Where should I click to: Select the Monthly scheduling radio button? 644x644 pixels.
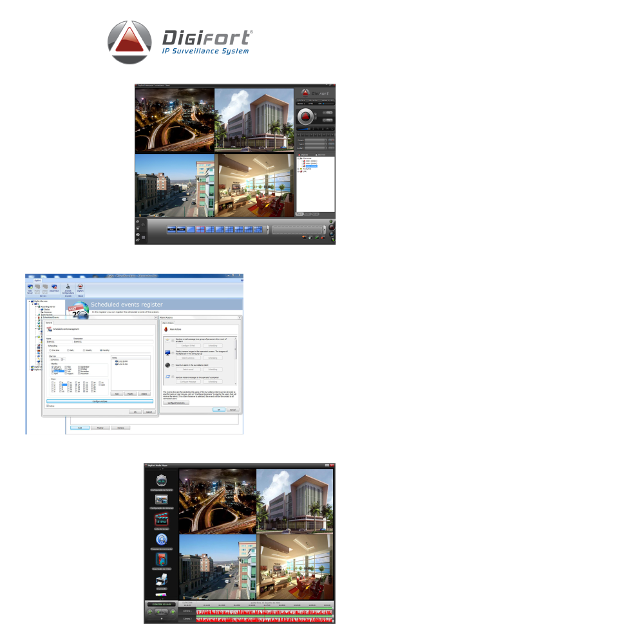pos(101,350)
